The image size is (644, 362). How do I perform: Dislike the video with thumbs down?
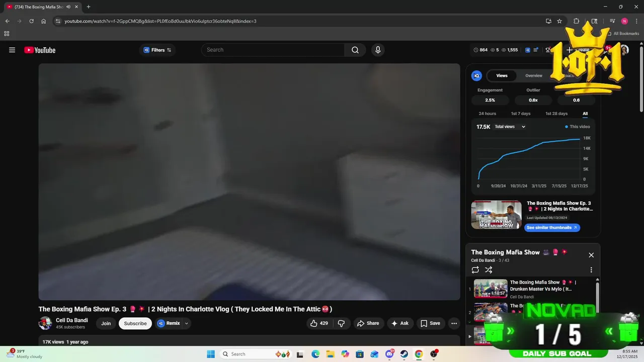341,323
